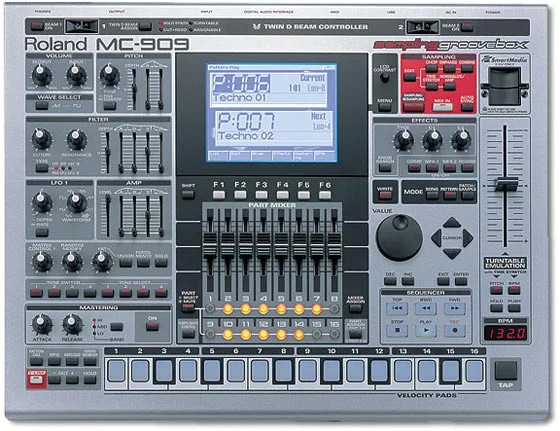Click the cursor left arrow
Viewport: 560px width, 431px height.
click(436, 238)
